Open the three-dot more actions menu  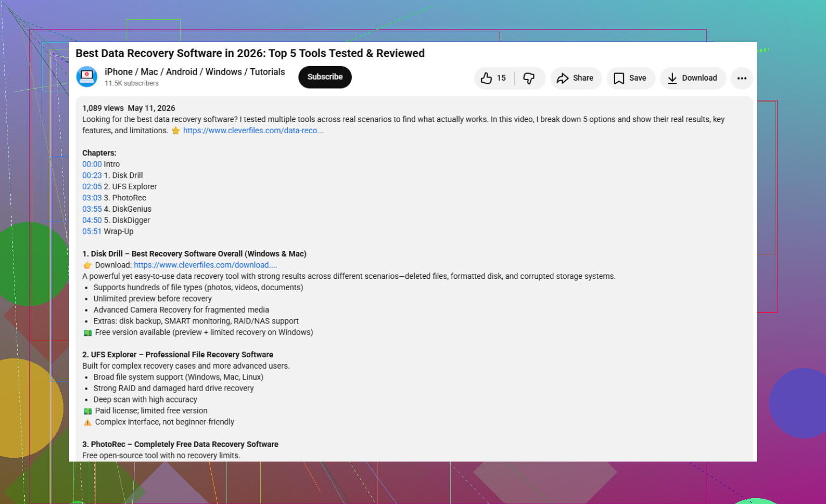pyautogui.click(x=742, y=78)
